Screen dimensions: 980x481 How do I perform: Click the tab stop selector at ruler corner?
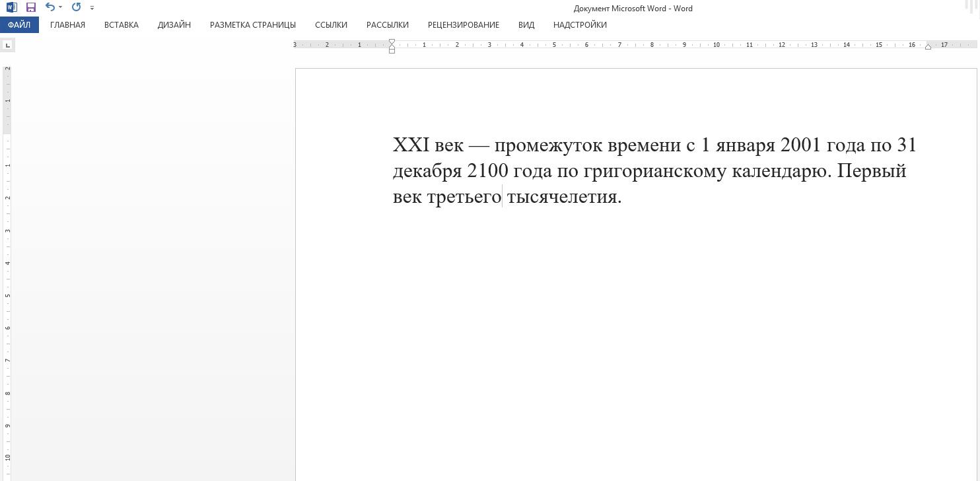click(7, 45)
